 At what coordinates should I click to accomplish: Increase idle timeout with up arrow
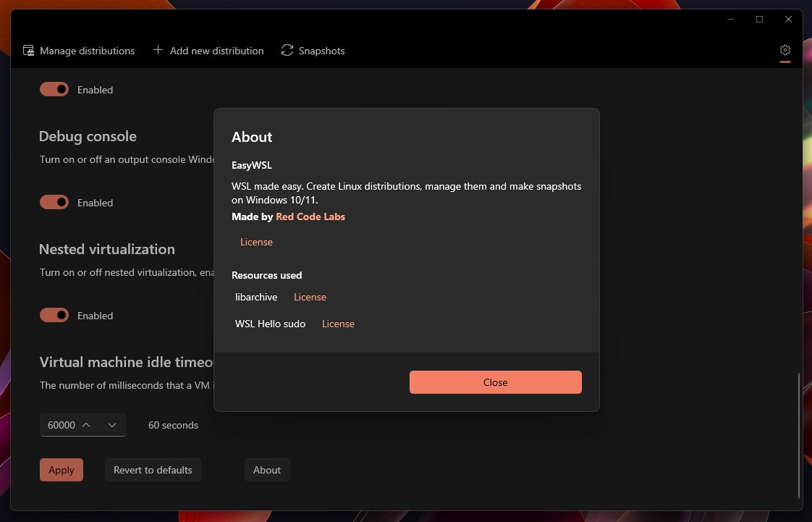coord(86,425)
